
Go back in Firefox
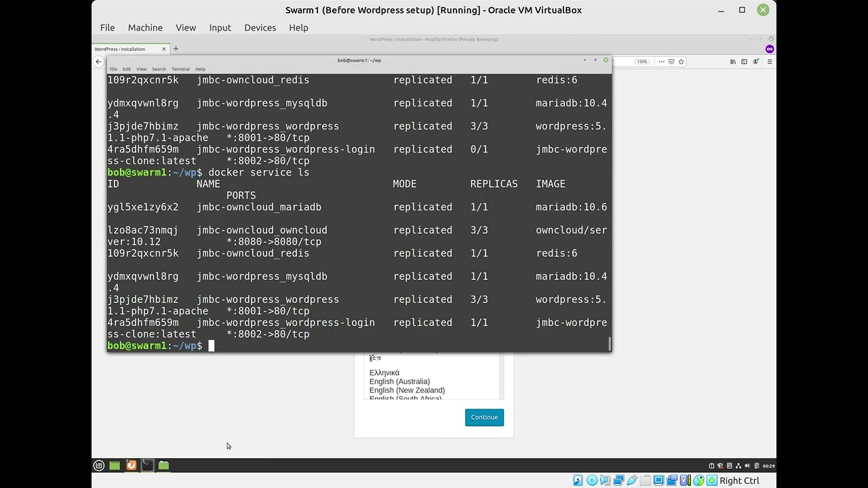98,62
